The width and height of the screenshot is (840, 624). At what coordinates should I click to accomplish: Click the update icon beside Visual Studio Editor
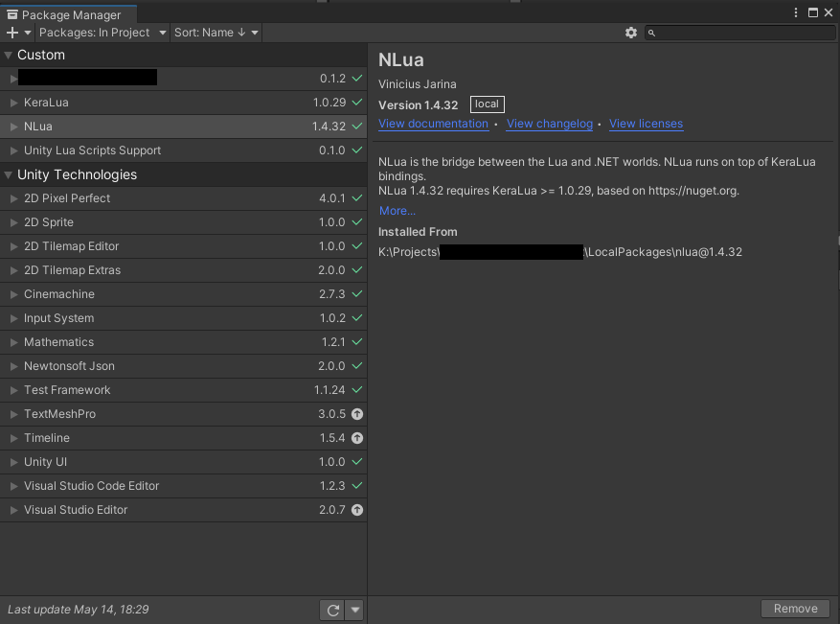point(355,510)
